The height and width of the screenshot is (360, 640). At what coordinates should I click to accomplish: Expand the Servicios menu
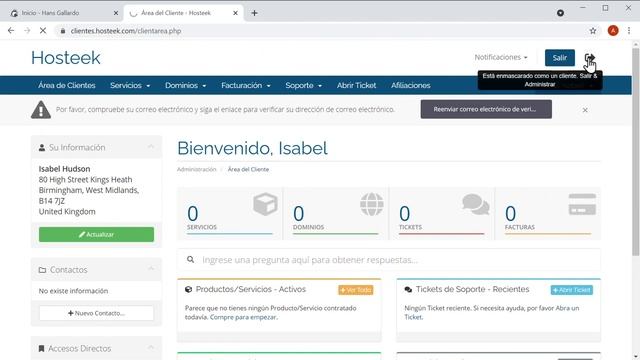point(130,85)
